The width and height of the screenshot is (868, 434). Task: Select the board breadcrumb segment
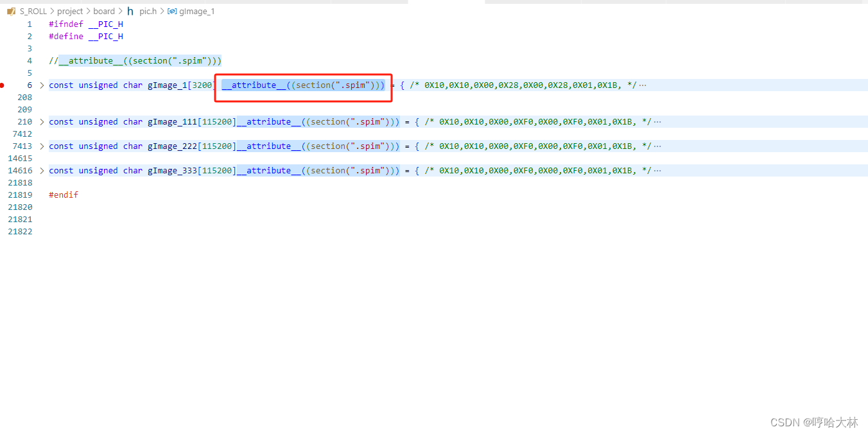[104, 11]
